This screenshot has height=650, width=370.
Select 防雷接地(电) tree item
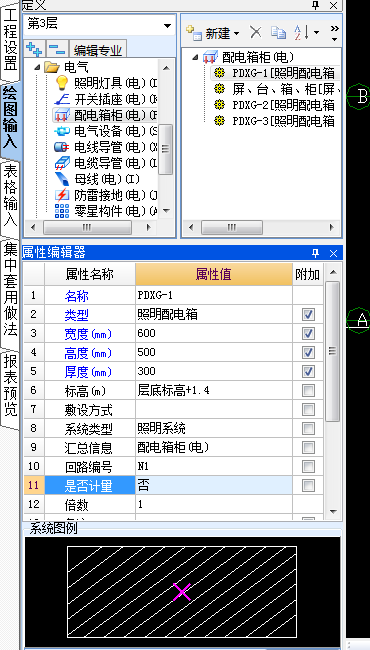[x=105, y=194]
